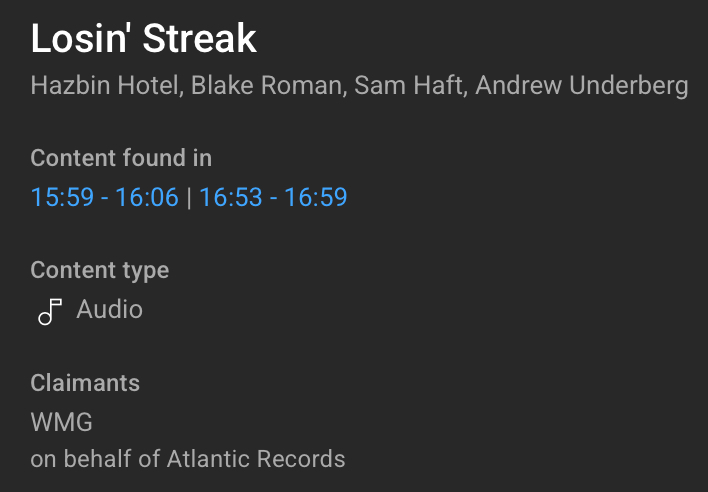Click the Atlantic Records label name
The image size is (708, 492).
(256, 460)
